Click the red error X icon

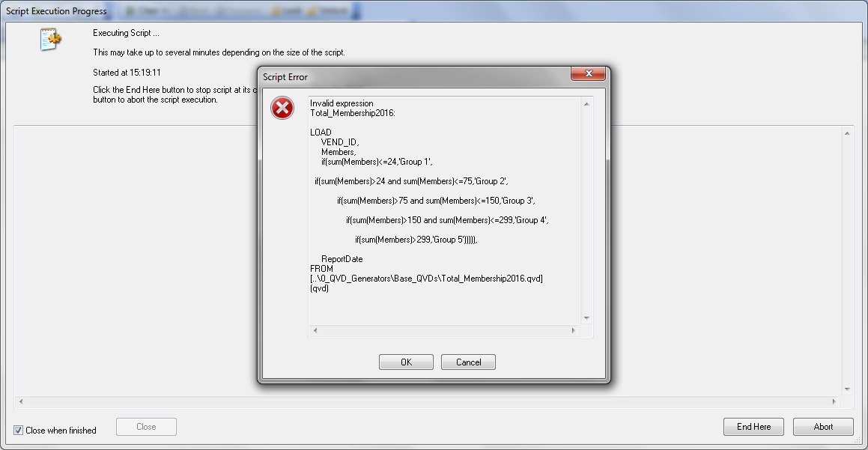pos(282,108)
